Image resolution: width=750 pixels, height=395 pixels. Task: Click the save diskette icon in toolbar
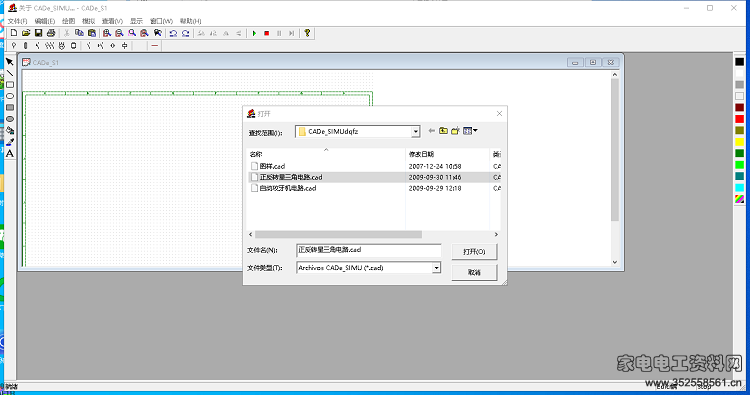39,33
